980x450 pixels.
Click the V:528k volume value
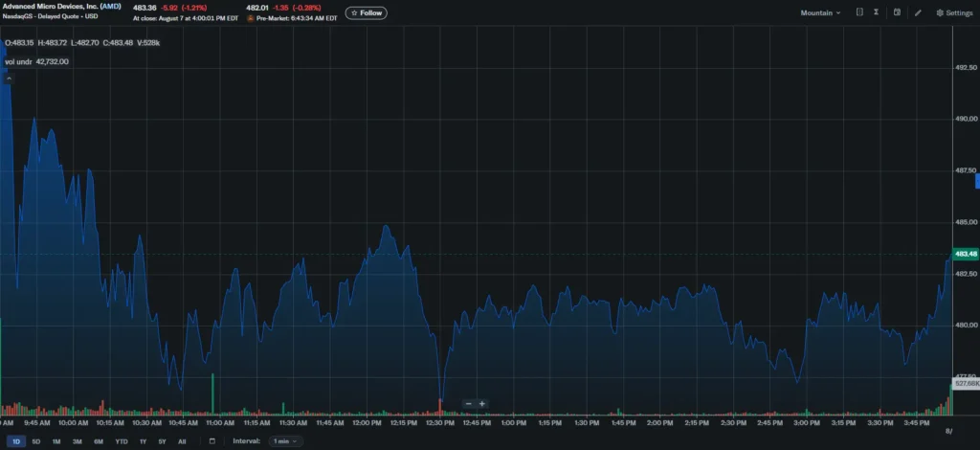coord(148,43)
